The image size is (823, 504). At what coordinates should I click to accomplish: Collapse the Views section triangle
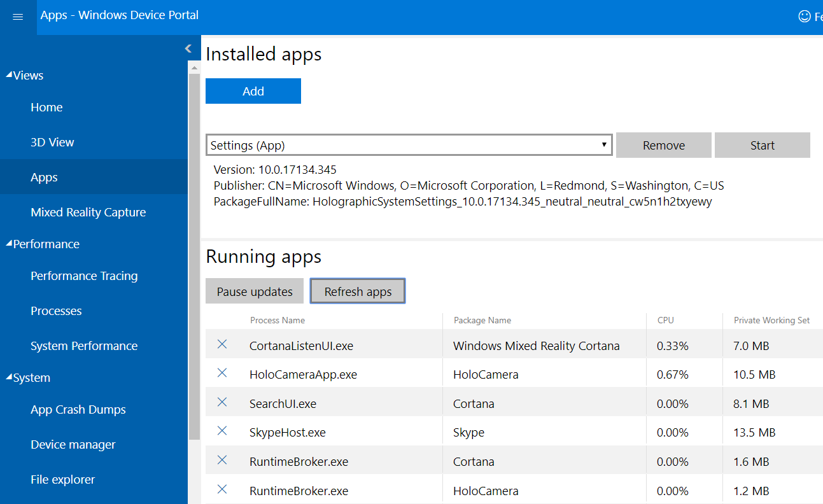[x=9, y=75]
